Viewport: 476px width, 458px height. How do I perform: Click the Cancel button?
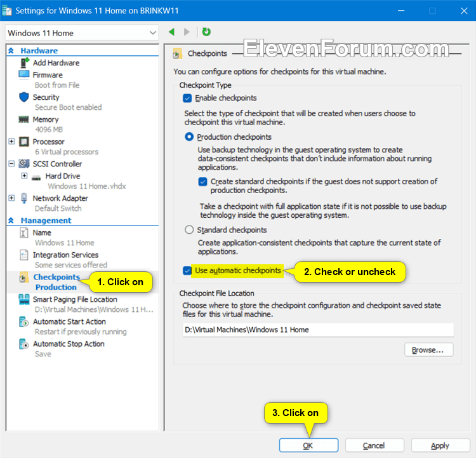point(374,445)
